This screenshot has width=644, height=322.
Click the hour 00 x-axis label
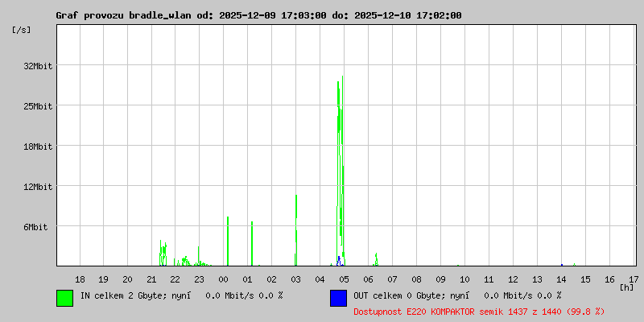tap(224, 279)
